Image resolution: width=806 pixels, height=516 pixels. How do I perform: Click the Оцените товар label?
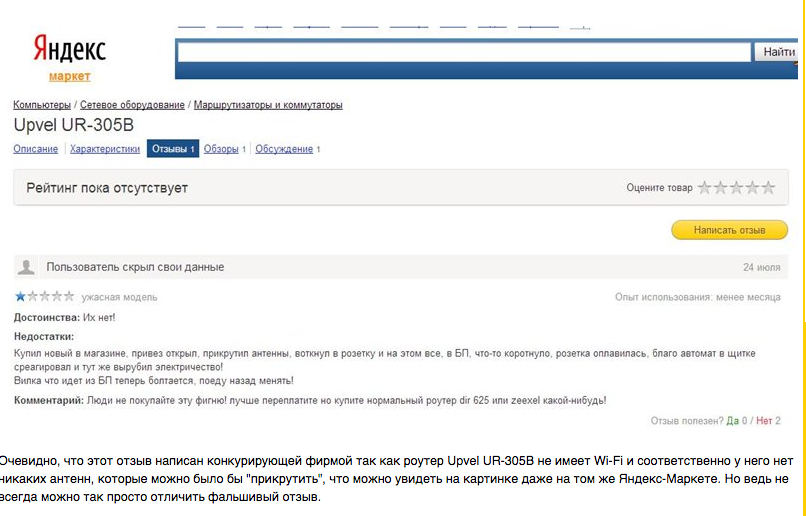coord(659,188)
